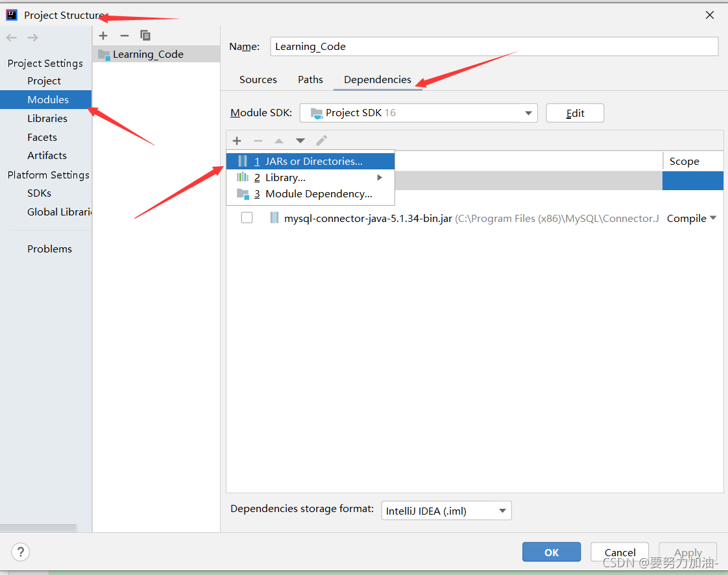Screen dimensions: 728x575
Task: Remove dependency using the minus icon
Action: (258, 141)
